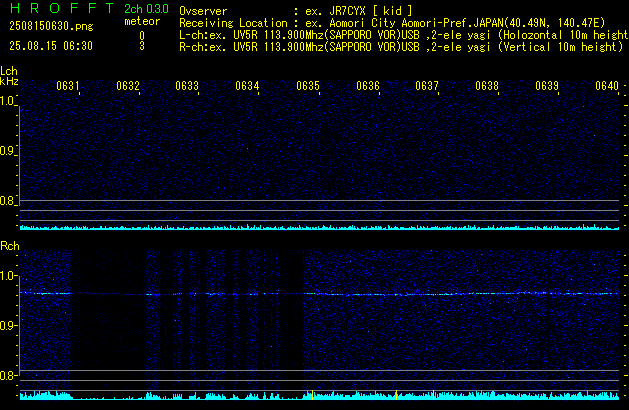Viewport: 629px width, 410px height.
Task: Click the Lch 0.8 frequency axis label
Action: point(7,201)
